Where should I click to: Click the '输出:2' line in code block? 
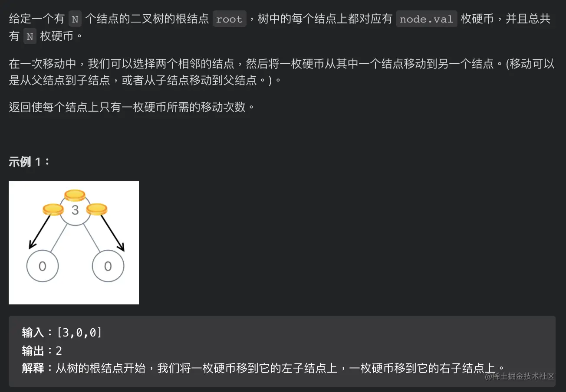pyautogui.click(x=42, y=350)
